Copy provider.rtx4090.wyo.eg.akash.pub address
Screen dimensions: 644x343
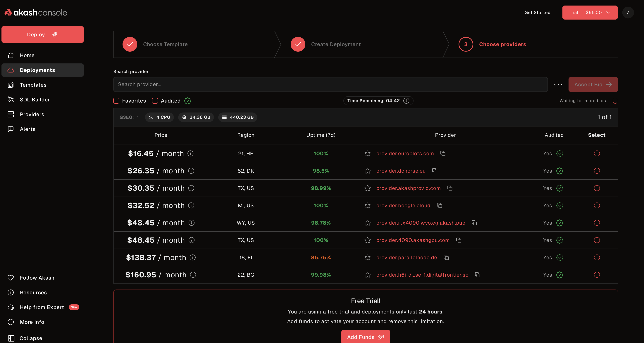474,223
